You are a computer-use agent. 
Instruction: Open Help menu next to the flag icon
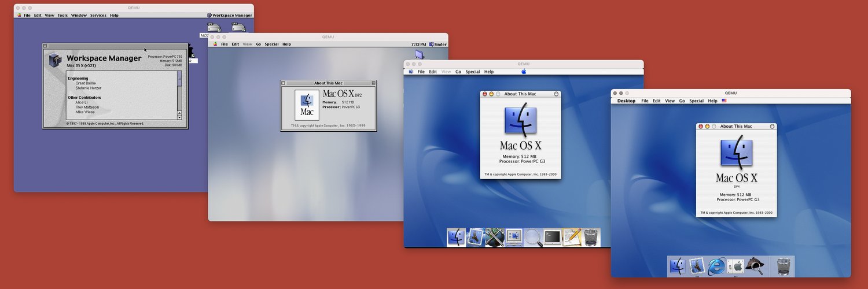click(712, 101)
